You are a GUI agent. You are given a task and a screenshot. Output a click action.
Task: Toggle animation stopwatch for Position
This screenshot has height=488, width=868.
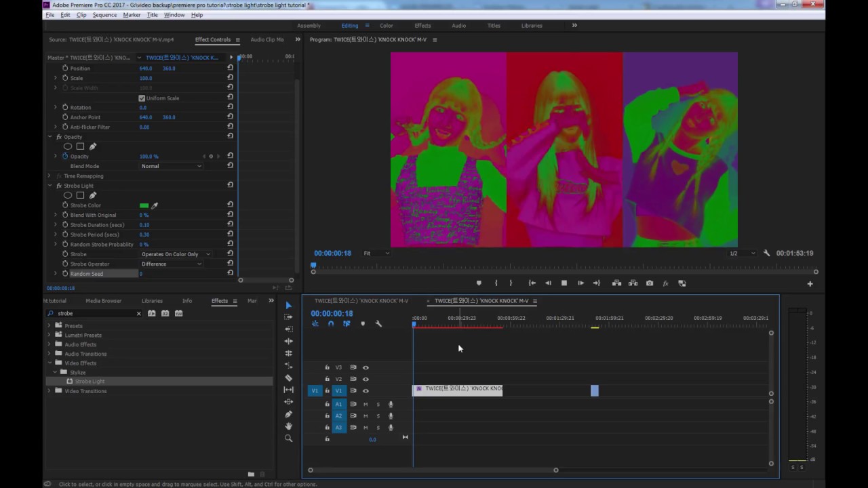[x=65, y=68]
